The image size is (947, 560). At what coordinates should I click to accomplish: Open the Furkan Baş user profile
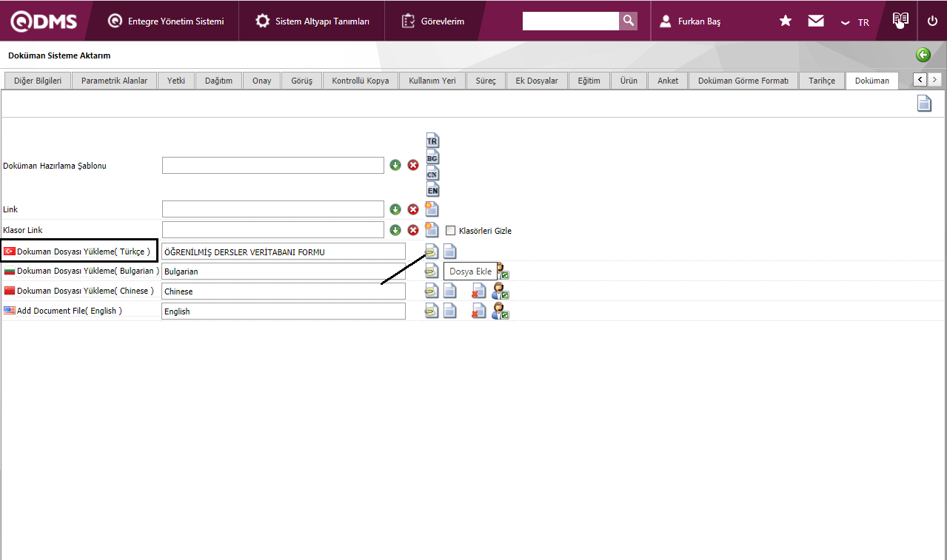pos(690,21)
